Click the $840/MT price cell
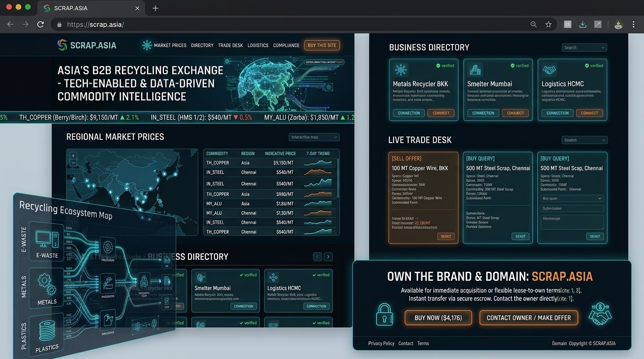Image resolution: width=644 pixels, height=359 pixels. [285, 232]
